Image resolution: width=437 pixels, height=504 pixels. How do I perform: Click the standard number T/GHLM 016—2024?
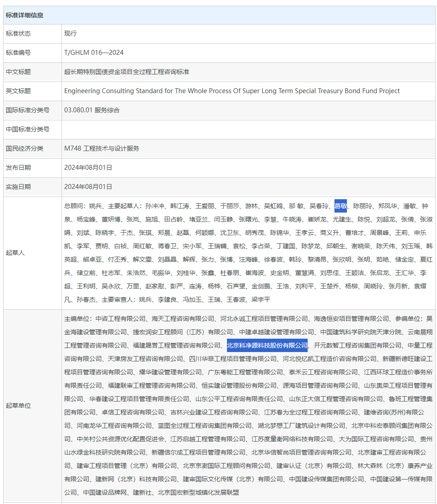pos(95,53)
